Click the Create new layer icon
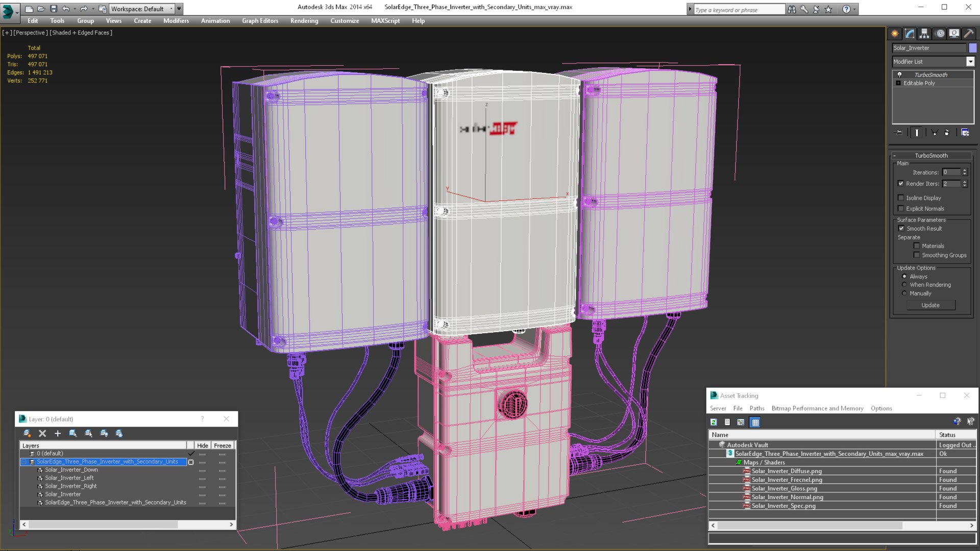 [27, 433]
